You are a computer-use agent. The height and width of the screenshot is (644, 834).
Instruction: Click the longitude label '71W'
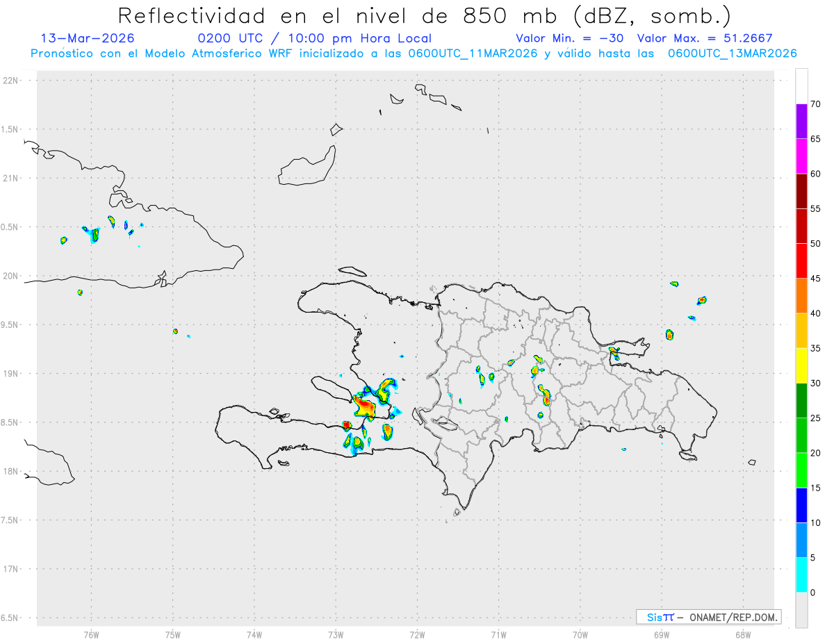point(498,634)
